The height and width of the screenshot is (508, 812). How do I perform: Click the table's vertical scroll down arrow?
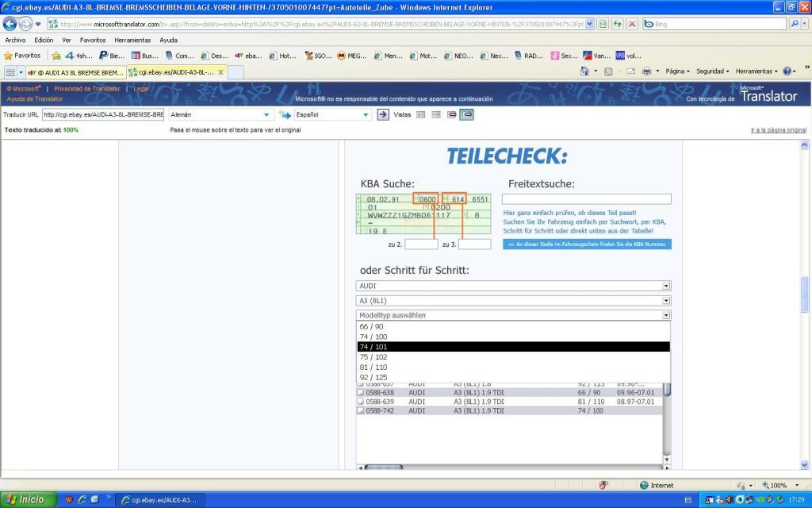[x=666, y=460]
